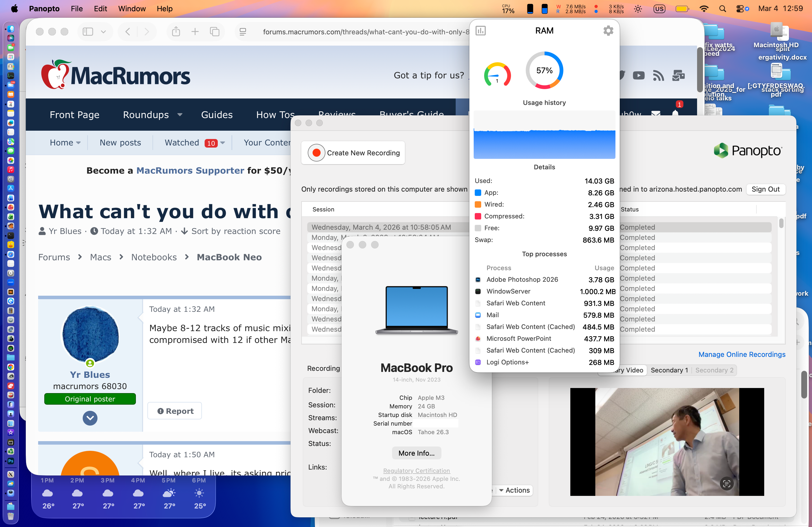Go back with the Safari back arrow
Image resolution: width=812 pixels, height=527 pixels.
coord(128,32)
